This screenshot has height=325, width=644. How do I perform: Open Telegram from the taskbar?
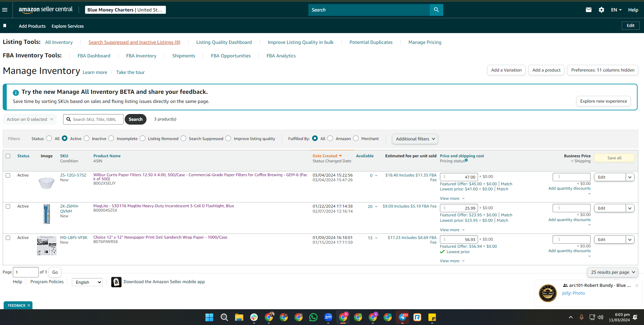point(402,317)
